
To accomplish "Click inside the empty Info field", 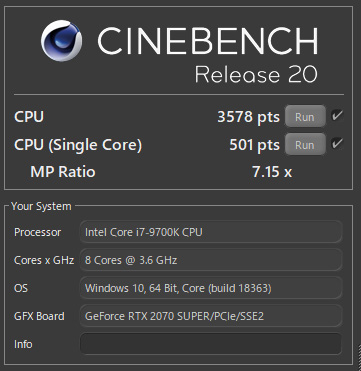I will (211, 344).
